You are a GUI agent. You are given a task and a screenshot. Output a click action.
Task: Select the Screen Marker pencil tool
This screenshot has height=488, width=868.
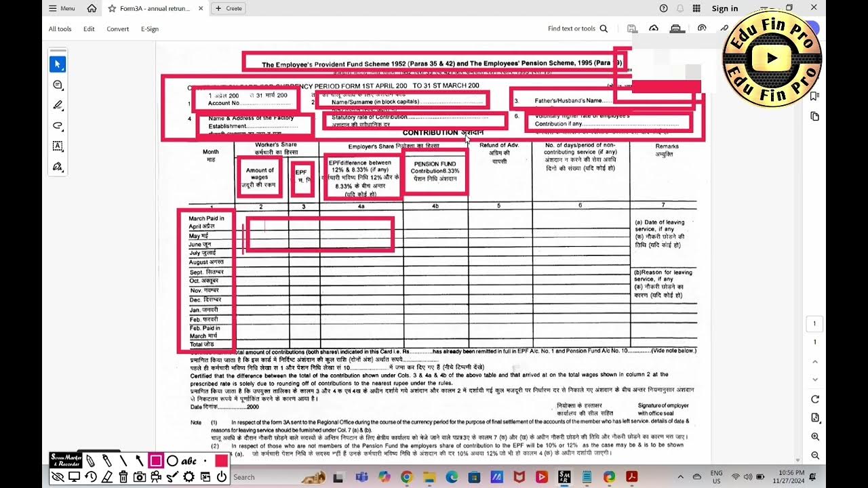[x=90, y=461]
